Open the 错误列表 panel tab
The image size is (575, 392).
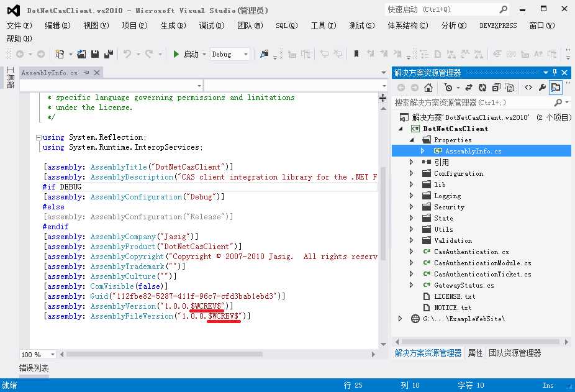click(34, 368)
